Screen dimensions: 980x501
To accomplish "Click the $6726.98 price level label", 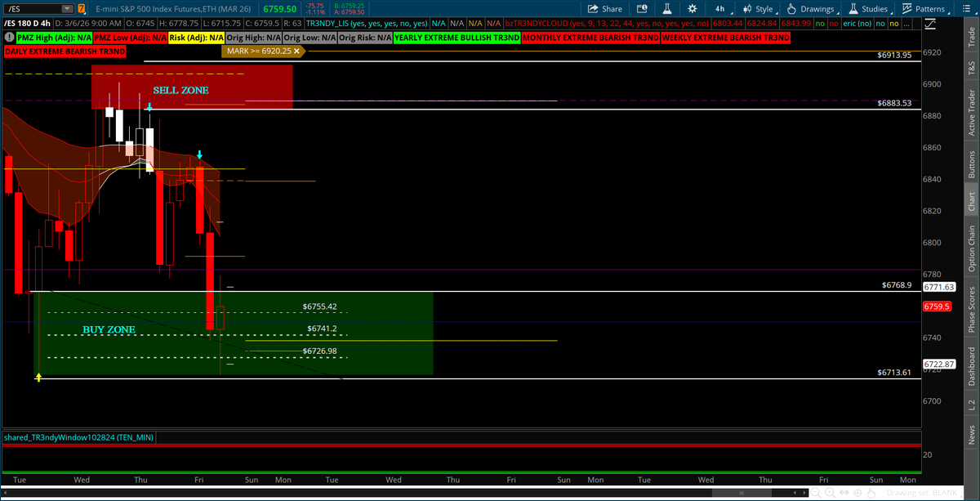I will (319, 351).
